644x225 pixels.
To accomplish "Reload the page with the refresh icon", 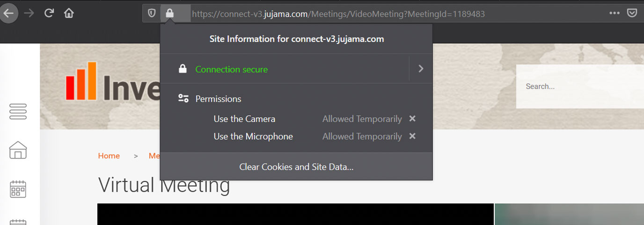I will point(49,13).
